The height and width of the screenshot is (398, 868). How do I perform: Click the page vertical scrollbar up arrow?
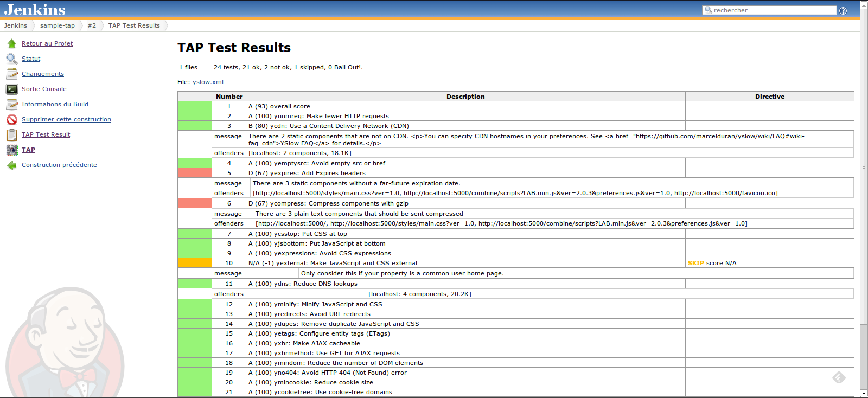point(864,4)
